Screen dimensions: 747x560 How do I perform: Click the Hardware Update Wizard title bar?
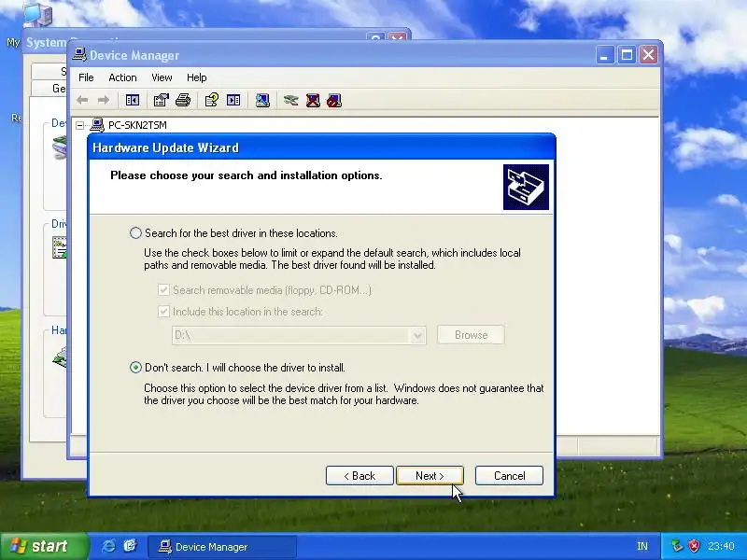pos(321,147)
